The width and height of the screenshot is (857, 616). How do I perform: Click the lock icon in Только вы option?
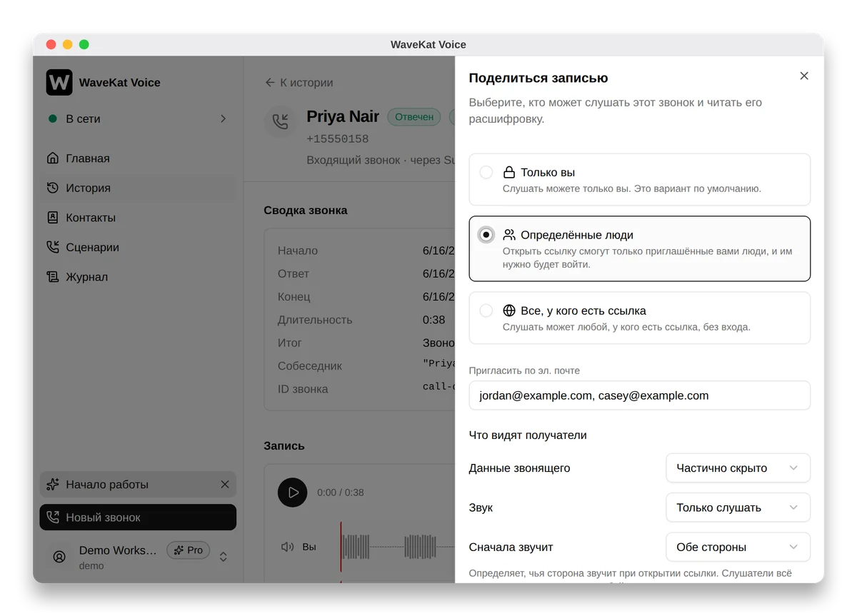pyautogui.click(x=509, y=172)
